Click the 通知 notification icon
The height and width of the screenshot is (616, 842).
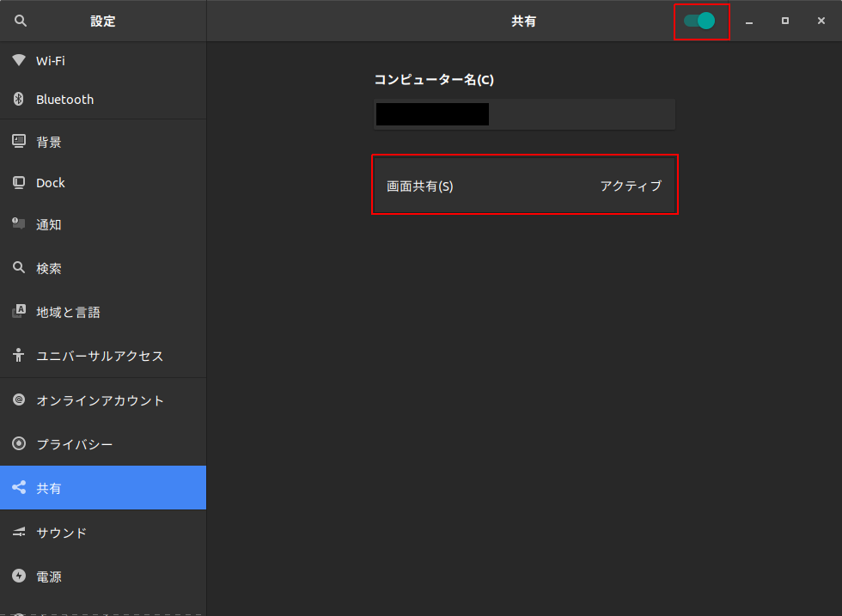(x=19, y=223)
